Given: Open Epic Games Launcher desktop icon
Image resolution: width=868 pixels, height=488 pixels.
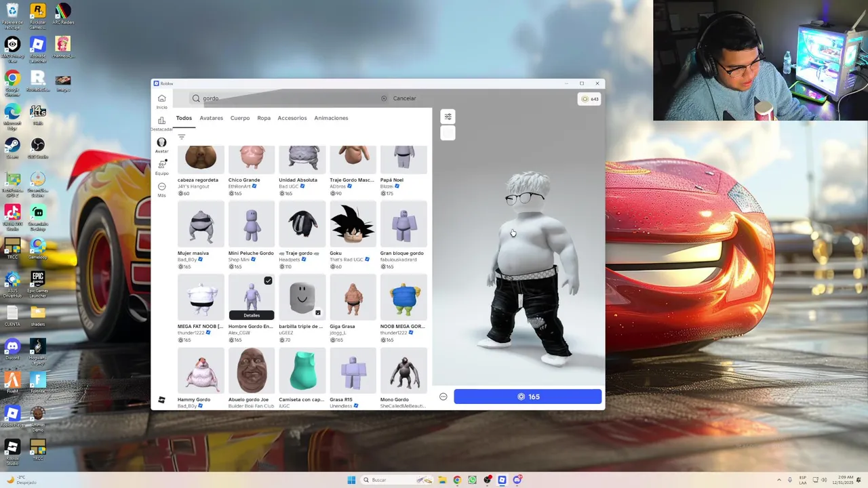Looking at the screenshot, I should click(x=38, y=285).
